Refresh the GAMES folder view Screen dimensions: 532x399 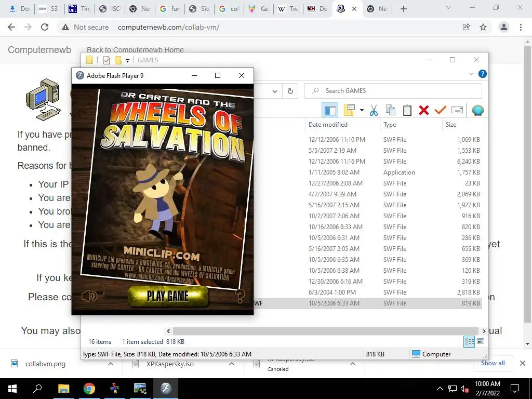point(290,91)
